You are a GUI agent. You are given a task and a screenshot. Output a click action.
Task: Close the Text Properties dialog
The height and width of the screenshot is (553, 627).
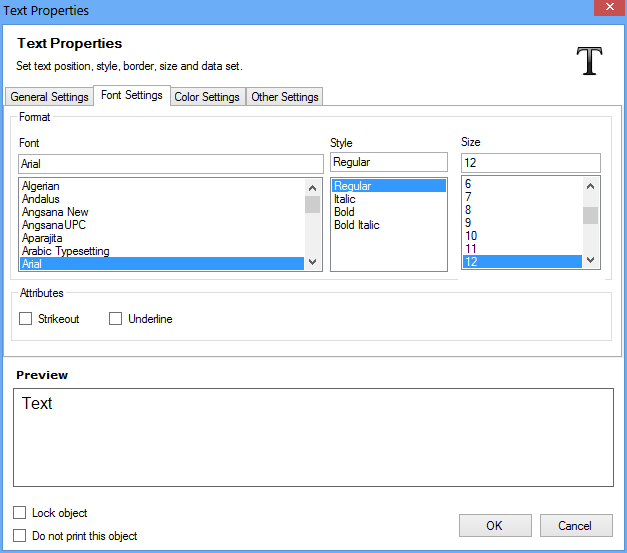604,10
